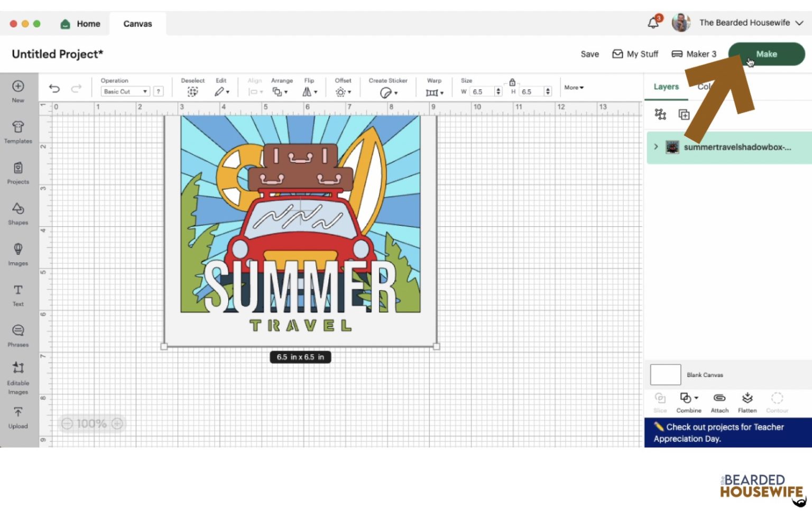This screenshot has width=812, height=516.
Task: Expand the summertravelshadowbox layer group
Action: coord(656,146)
